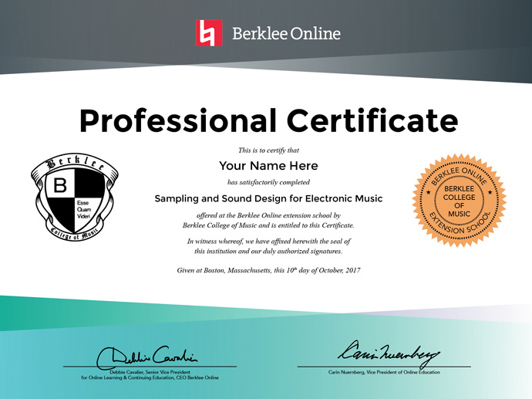Click 'Berklee College of Music and is entitled' line
The width and height of the screenshot is (532, 399).
click(268, 225)
